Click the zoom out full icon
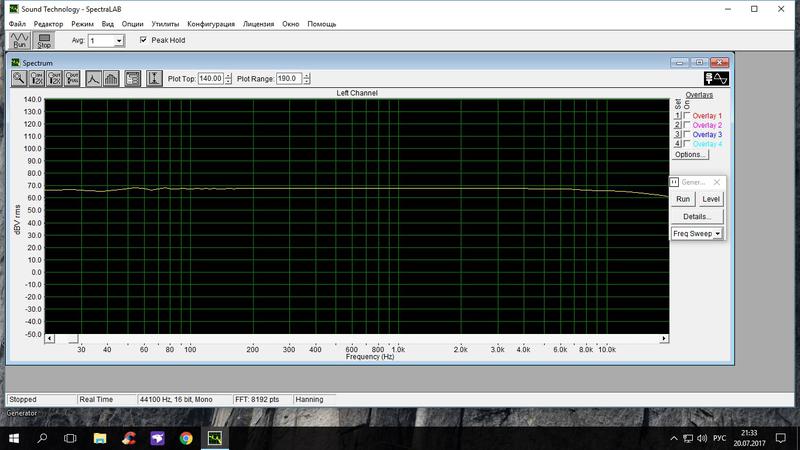Image resolution: width=800 pixels, height=450 pixels. [72, 79]
